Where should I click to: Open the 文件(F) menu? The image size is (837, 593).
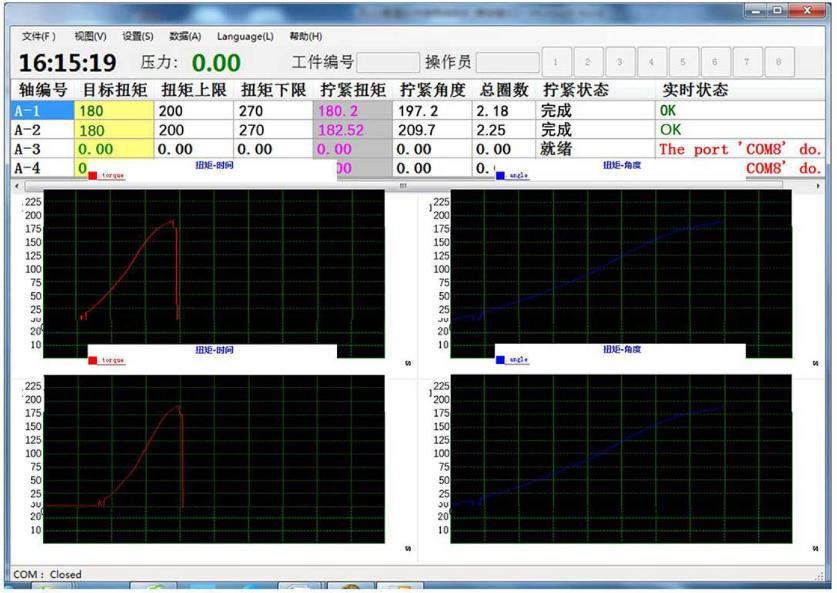39,36
